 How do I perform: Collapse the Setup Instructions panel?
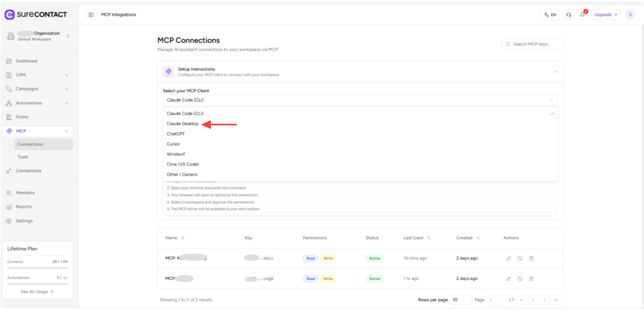pos(555,72)
